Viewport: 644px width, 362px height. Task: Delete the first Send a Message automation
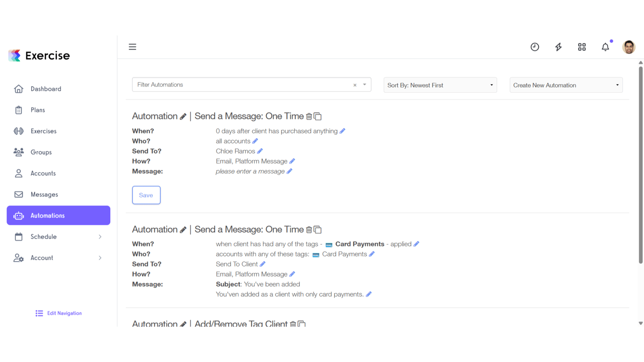(x=309, y=116)
